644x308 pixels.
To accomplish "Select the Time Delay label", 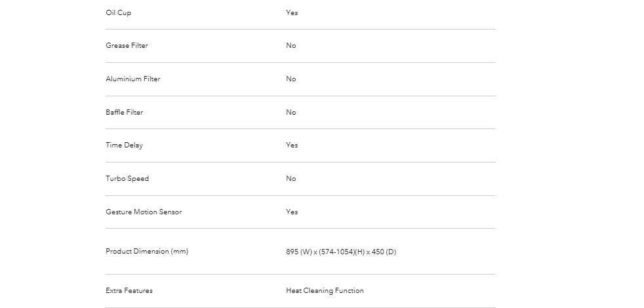I will point(124,145).
